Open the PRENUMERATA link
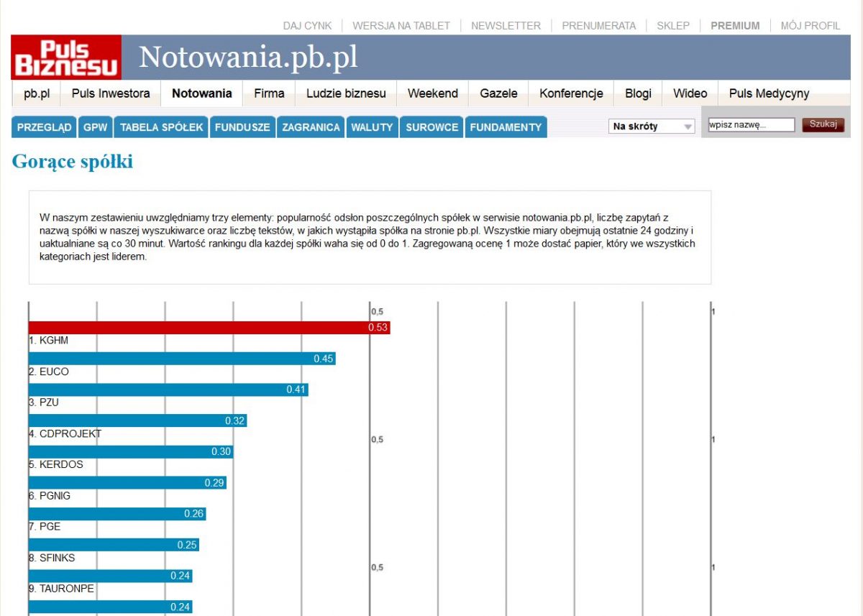Viewport: 863px width, 616px height. [x=599, y=26]
